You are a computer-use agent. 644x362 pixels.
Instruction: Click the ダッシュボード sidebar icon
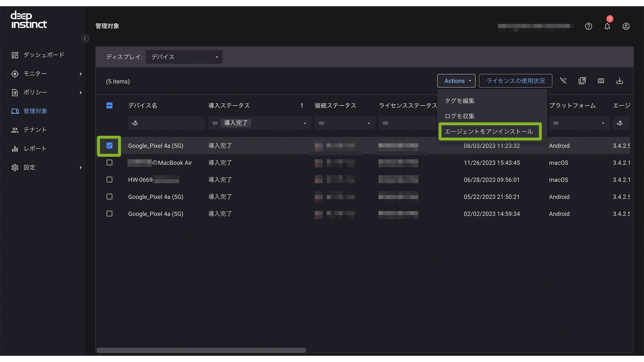point(15,55)
